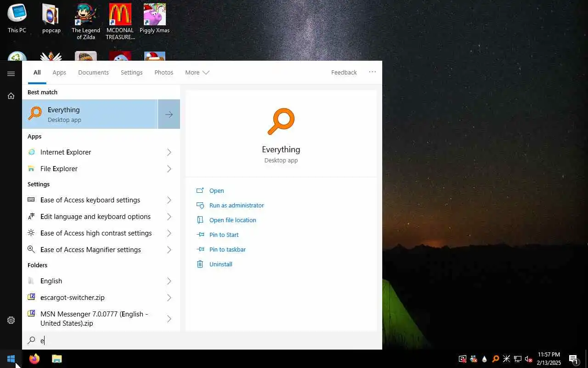The image size is (588, 368).
Task: Open the Everything best match result
Action: (90, 114)
